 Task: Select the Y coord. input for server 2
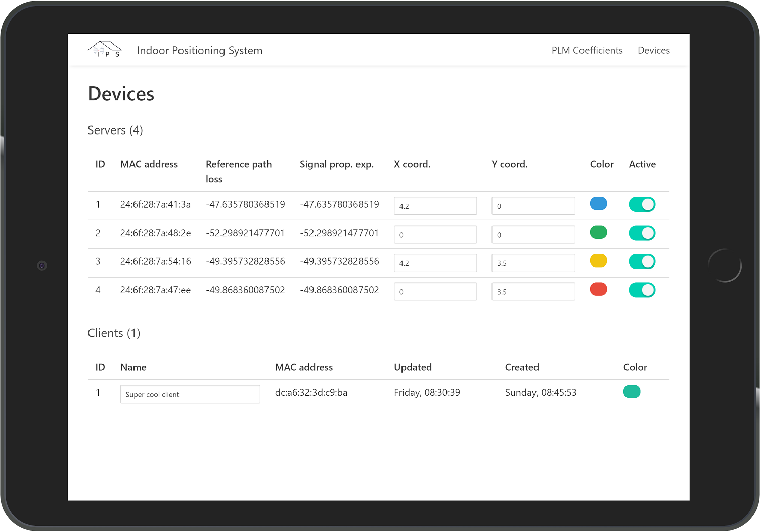tap(533, 235)
